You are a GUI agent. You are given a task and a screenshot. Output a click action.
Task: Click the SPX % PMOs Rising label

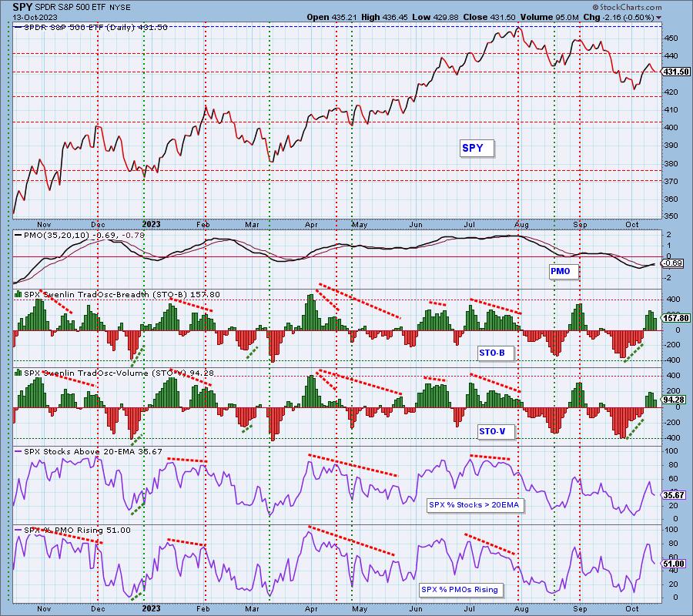coord(461,590)
